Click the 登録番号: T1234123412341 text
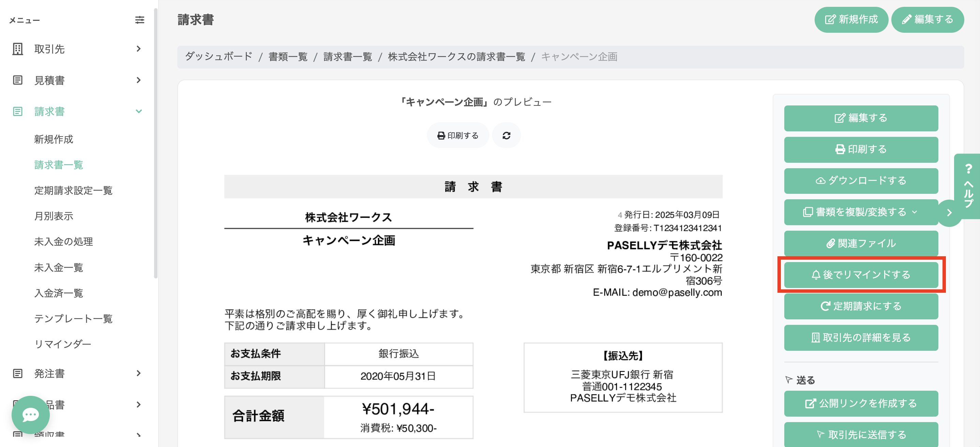 coord(668,228)
